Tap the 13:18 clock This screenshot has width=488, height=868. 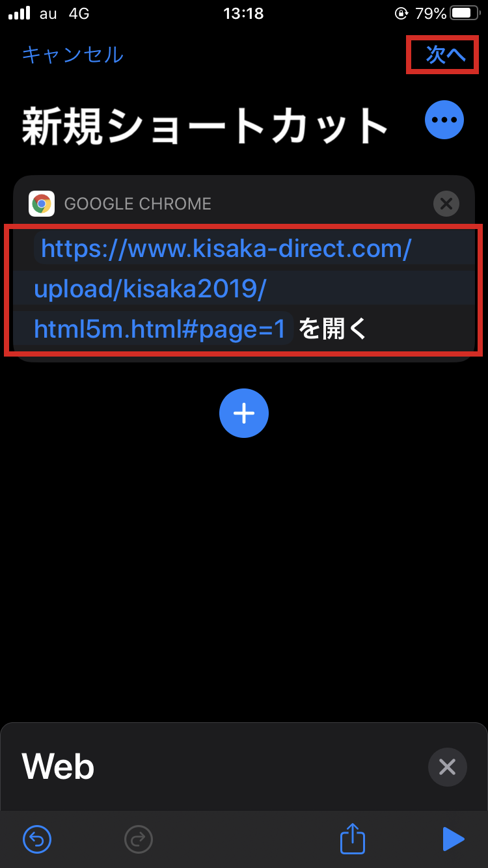[x=243, y=13]
